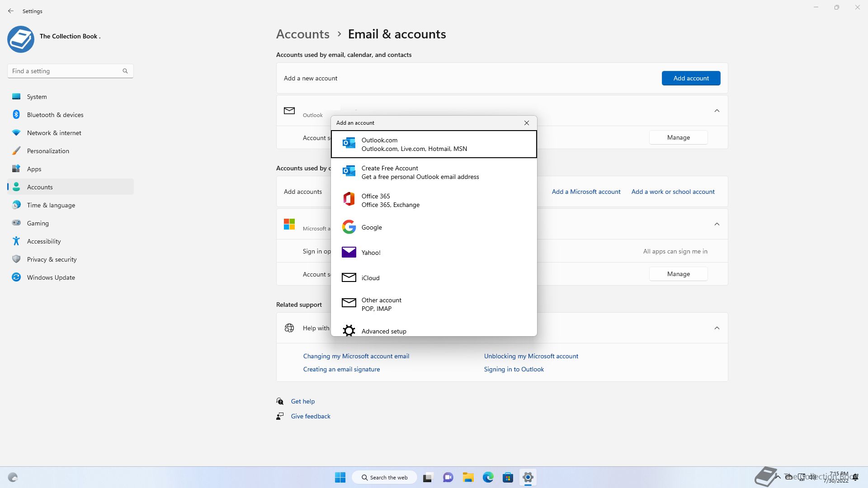This screenshot has width=868, height=488.
Task: Click the Advanced setup gear icon
Action: [349, 331]
